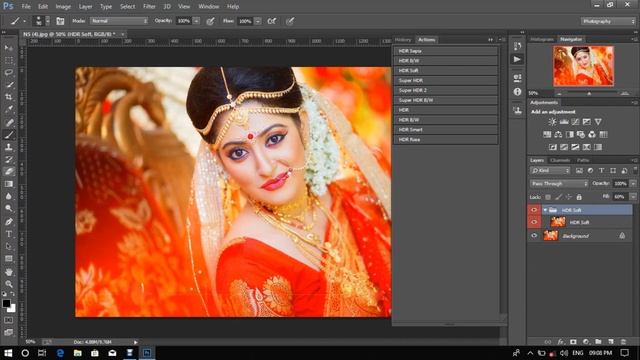Toggle the Brush panel
Screen dimensions: 640x360
pos(60,21)
